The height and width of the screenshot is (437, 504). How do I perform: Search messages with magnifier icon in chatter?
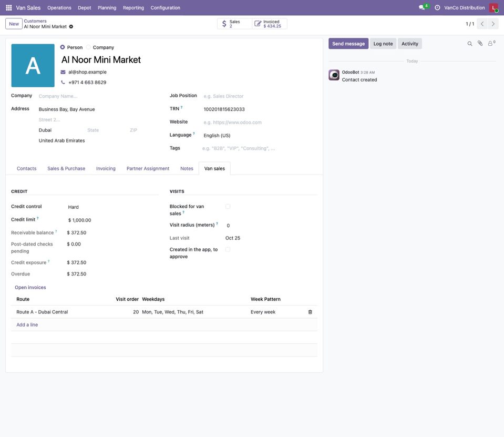click(470, 44)
